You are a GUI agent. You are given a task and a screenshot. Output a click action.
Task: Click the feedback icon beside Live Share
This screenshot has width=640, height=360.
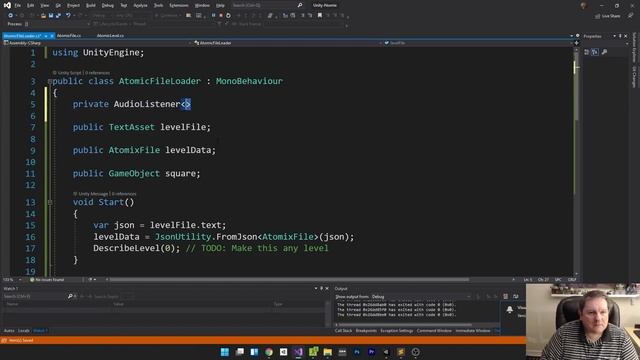(x=631, y=16)
